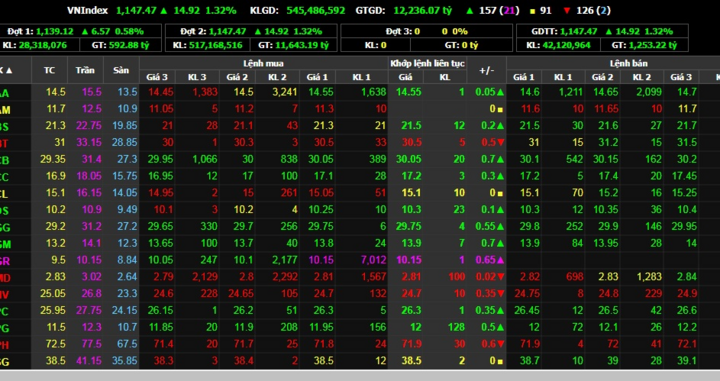Click the unchanged stocks count 91
Screen dimensions: 720x381
(x=546, y=10)
